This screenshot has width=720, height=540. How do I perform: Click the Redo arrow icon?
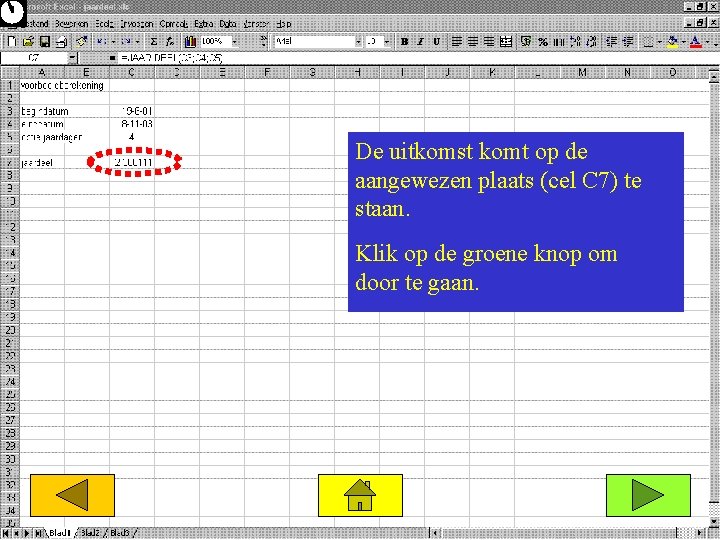(x=125, y=42)
